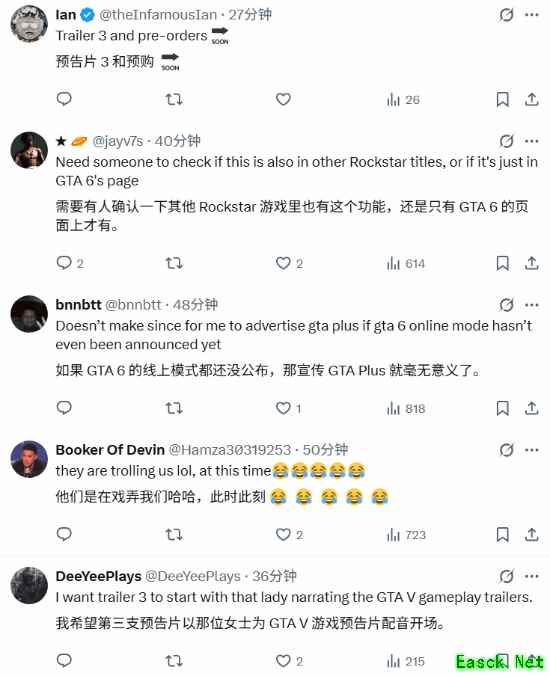This screenshot has width=550, height=676.
Task: Retweet DeeYeePlays' trailer 3 tweet
Action: pos(174,660)
